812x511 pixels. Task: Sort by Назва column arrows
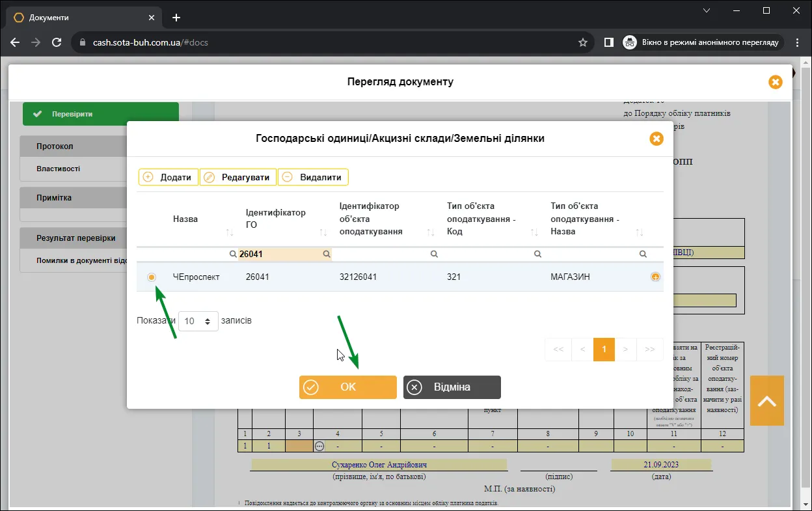point(229,232)
